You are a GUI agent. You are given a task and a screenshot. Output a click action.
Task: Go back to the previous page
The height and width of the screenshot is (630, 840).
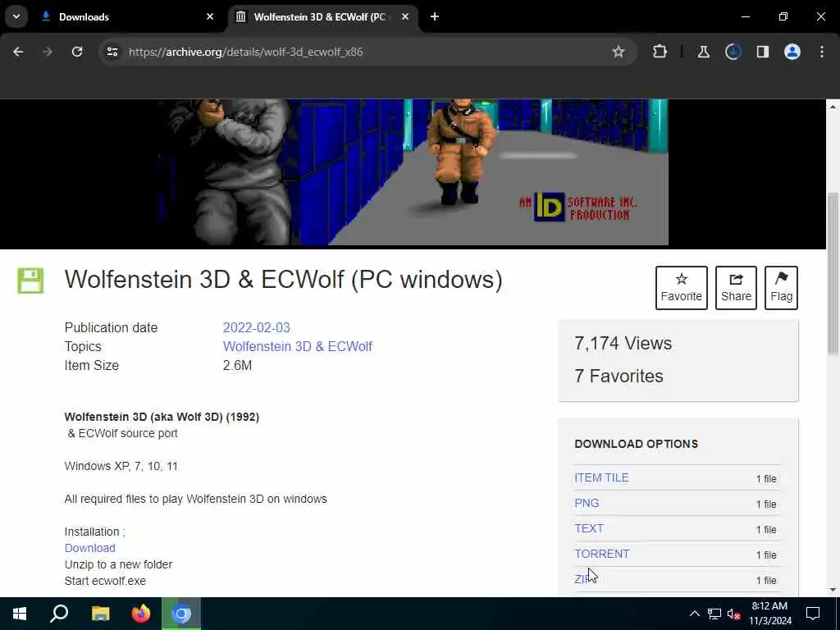(x=18, y=52)
